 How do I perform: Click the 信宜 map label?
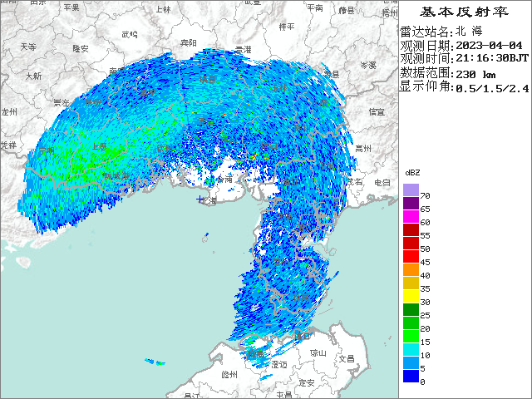pyautogui.click(x=377, y=111)
